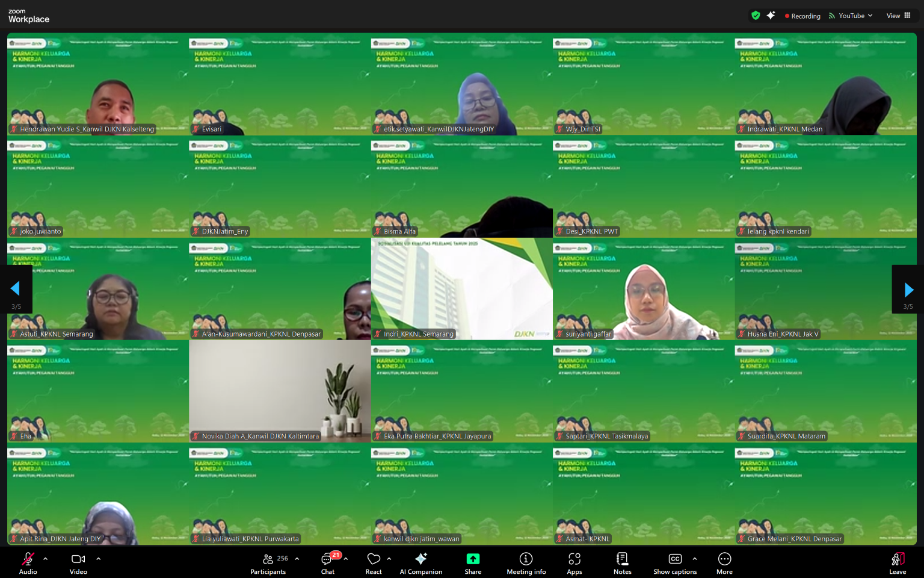Image resolution: width=924 pixels, height=578 pixels.
Task: Click the React heart icon
Action: [x=374, y=562]
